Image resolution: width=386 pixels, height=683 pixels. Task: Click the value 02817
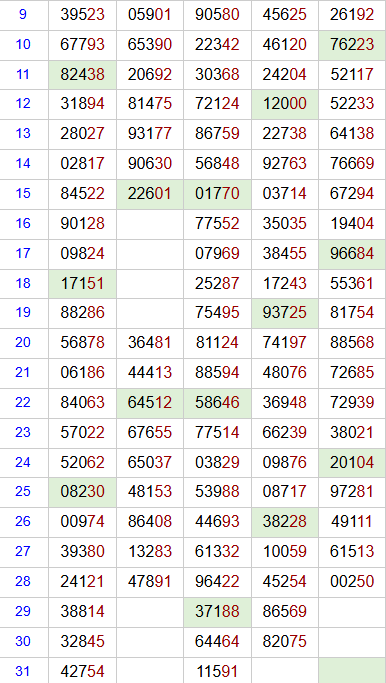[x=82, y=164]
